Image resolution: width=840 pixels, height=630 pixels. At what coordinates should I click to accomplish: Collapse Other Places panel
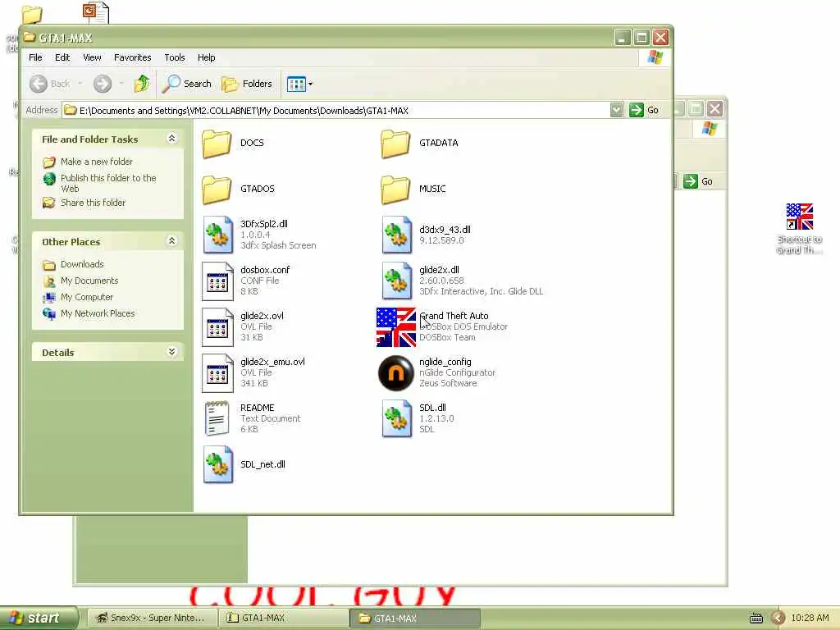coord(171,241)
